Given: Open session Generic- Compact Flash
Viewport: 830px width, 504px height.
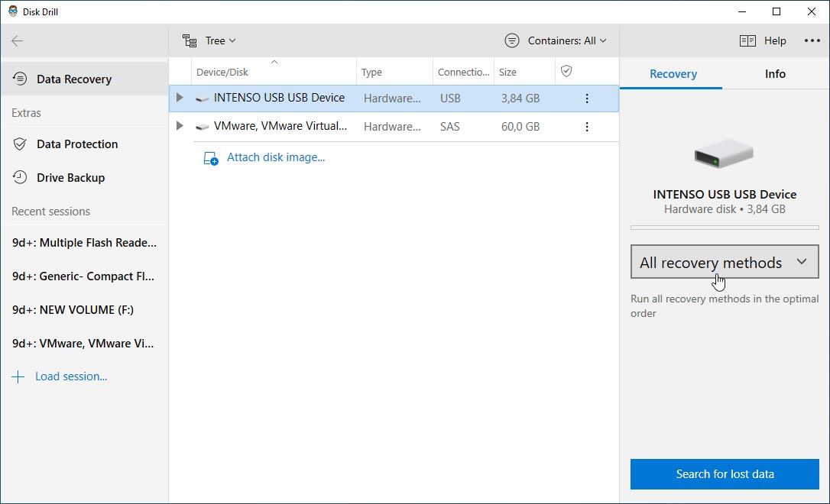Looking at the screenshot, I should [85, 276].
